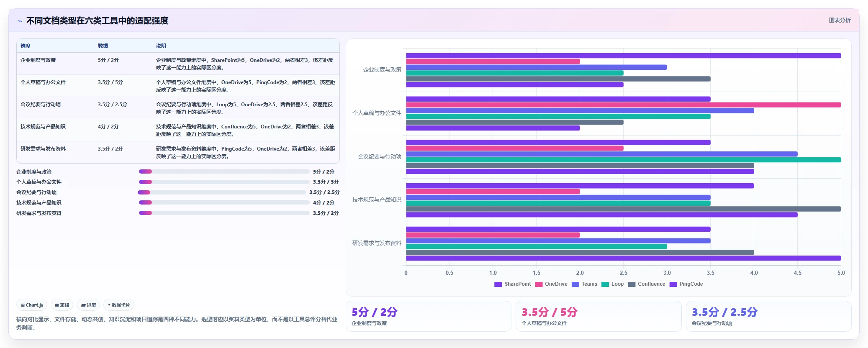Screen dimensions: 868x348
Task: Click the PingCode purple legend swatch
Action: [673, 284]
